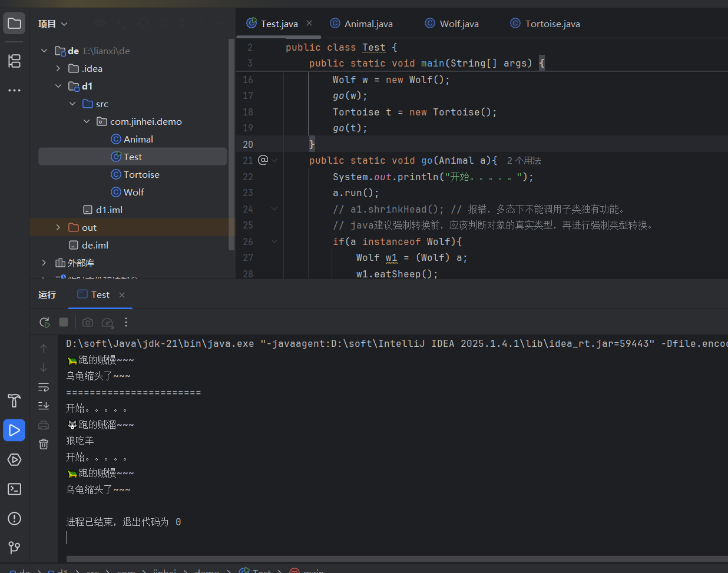This screenshot has width=728, height=573.
Task: Open the Terminal tool window
Action: tap(15, 489)
